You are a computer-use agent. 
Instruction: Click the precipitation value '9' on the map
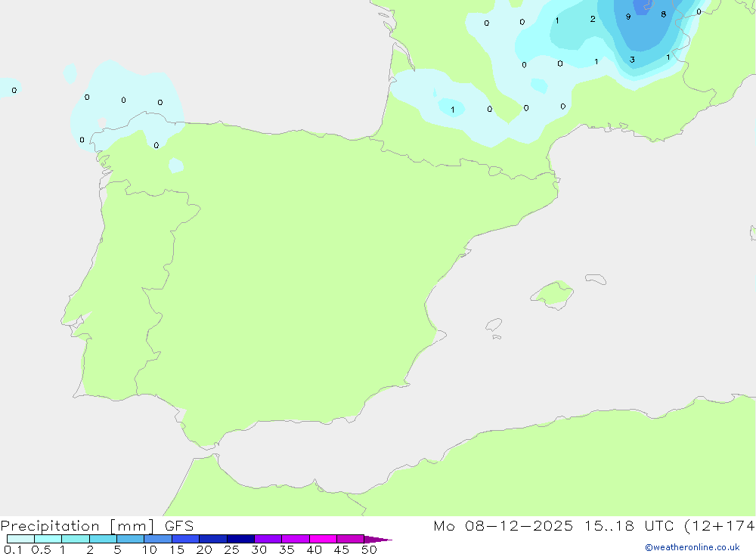(627, 17)
